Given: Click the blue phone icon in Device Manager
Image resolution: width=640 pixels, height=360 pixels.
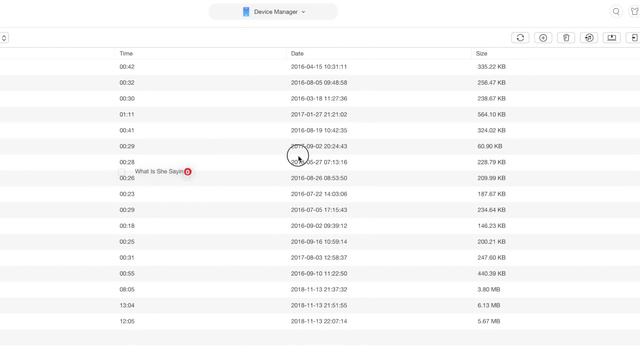Looking at the screenshot, I should pyautogui.click(x=246, y=12).
